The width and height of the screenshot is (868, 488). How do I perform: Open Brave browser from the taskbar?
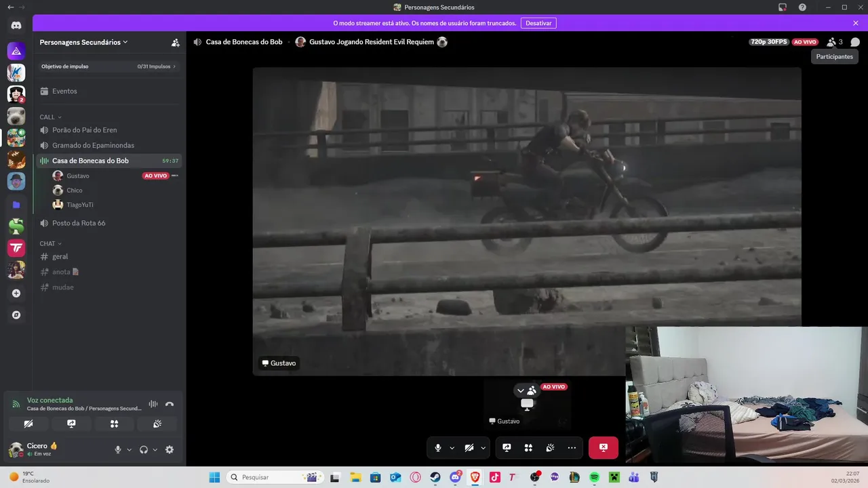click(x=475, y=477)
